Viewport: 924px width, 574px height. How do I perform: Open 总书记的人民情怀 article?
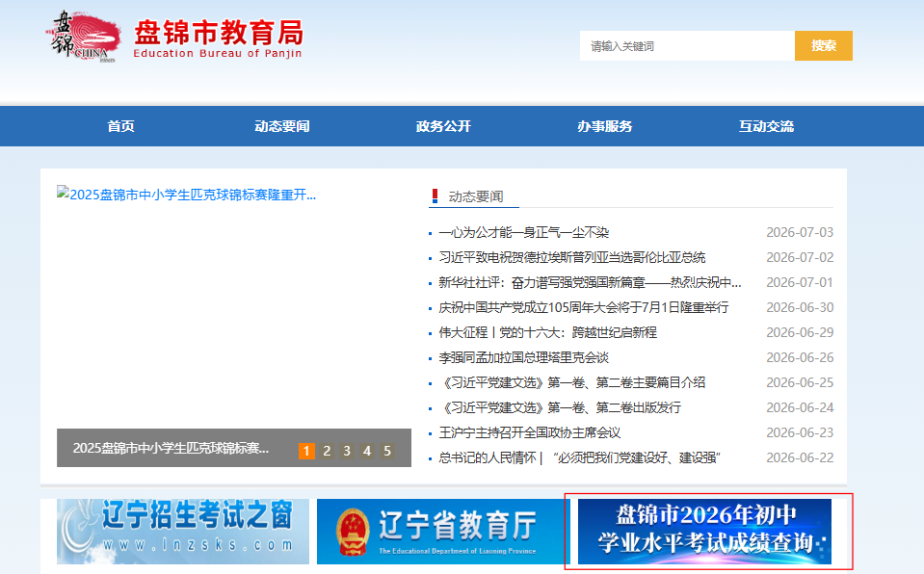(580, 457)
